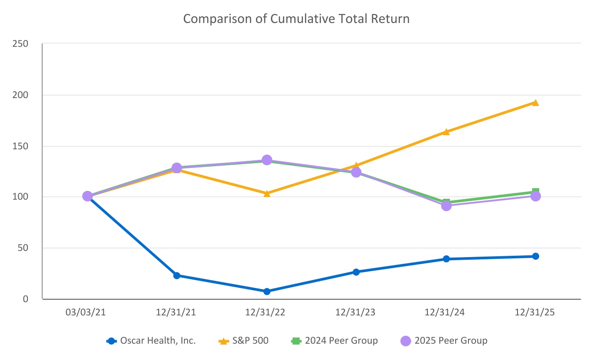594x364 pixels.
Task: Select the S&P 500 triangle marker at 12/31/24
Action: point(446,132)
